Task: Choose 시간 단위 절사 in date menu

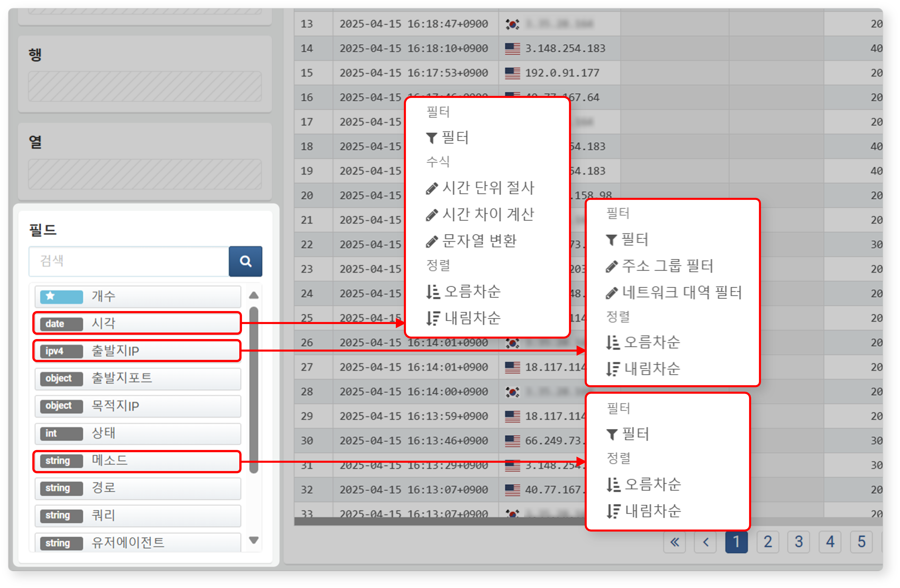Action: click(x=480, y=188)
